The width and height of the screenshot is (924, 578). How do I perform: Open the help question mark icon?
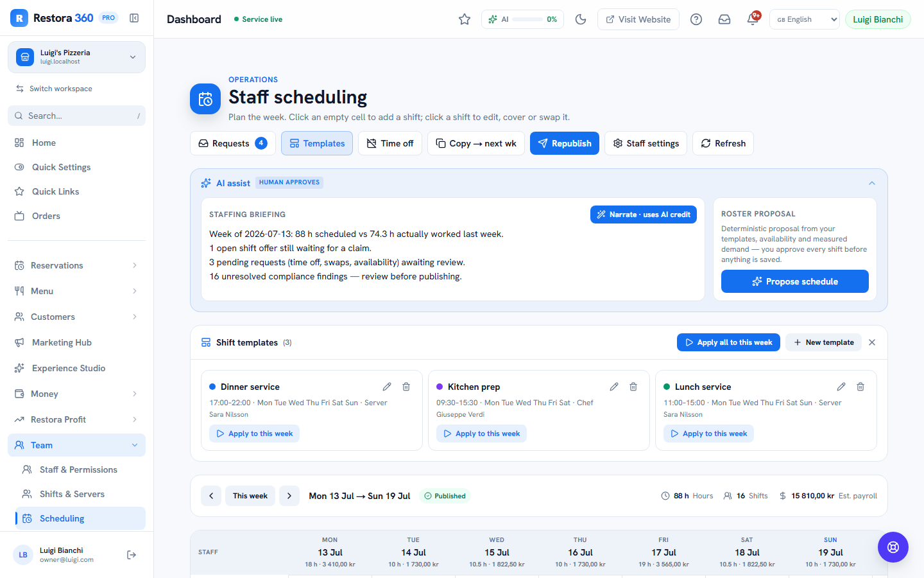coord(696,19)
